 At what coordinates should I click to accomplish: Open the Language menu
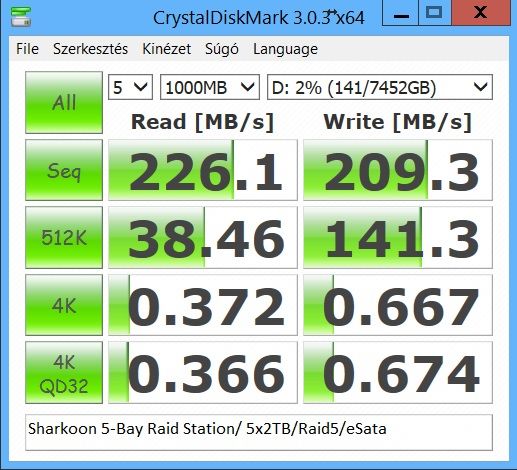point(285,50)
